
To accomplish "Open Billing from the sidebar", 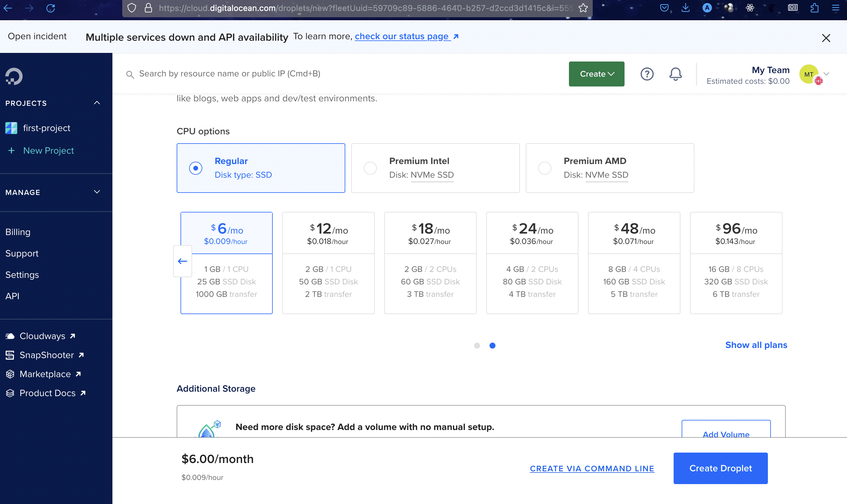I will click(18, 232).
